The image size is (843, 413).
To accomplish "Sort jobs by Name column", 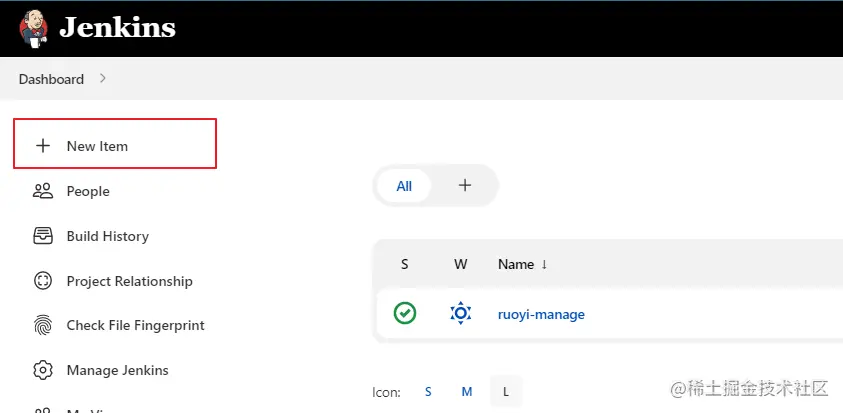I will point(522,264).
